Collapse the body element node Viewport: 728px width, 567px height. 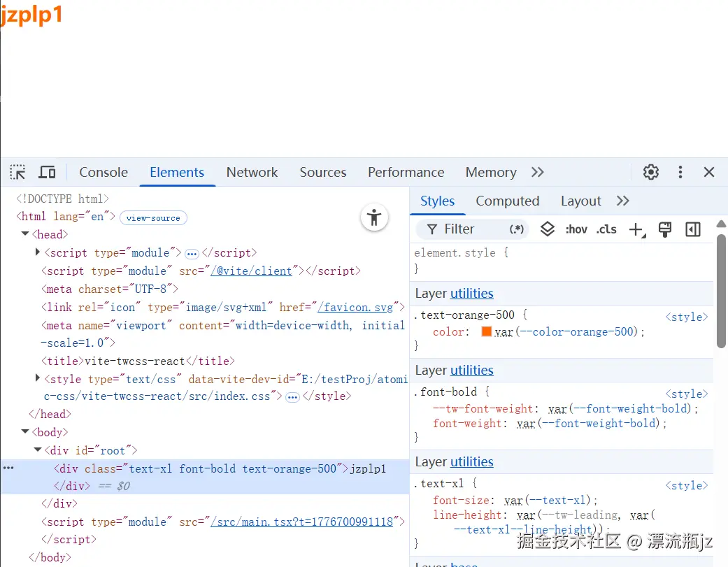coord(25,431)
